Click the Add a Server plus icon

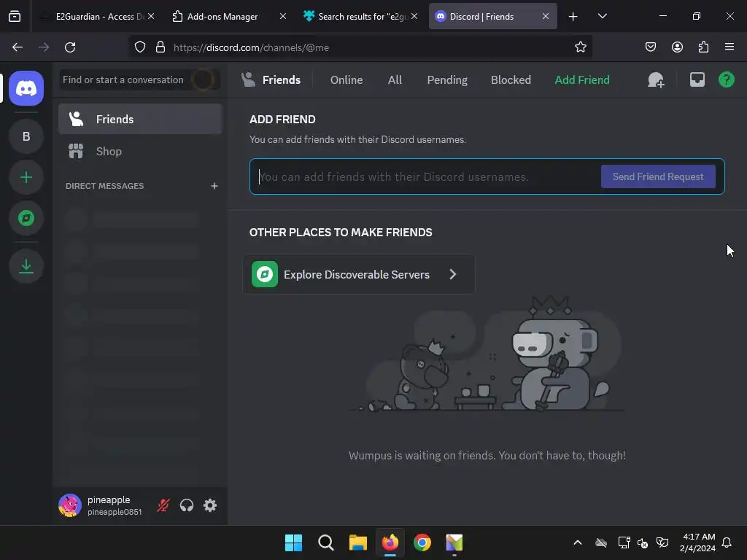(x=26, y=178)
